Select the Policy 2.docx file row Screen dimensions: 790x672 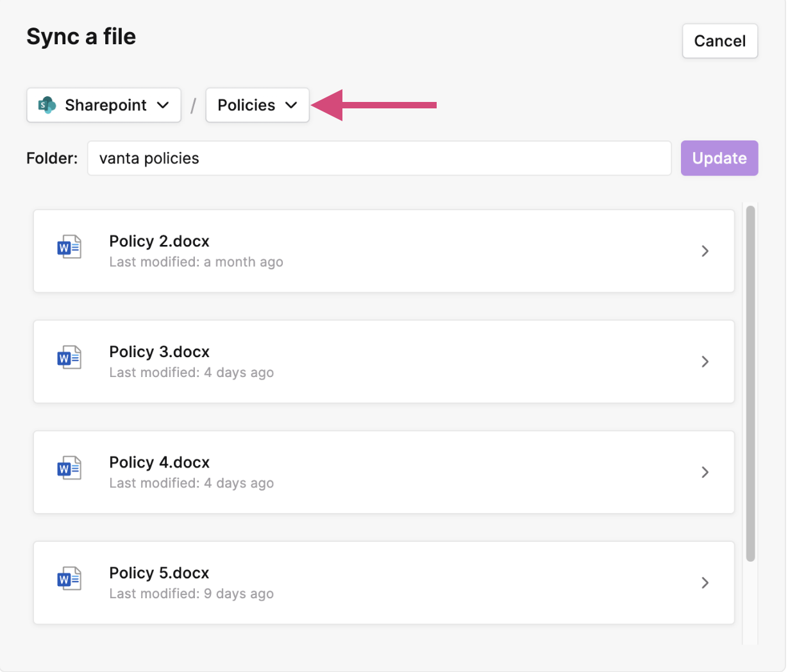[383, 251]
